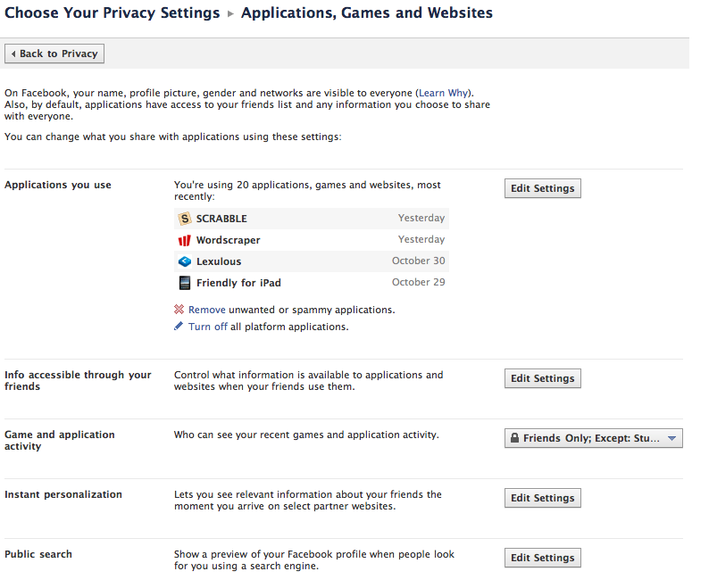Go back using Back to Privacy button

pos(54,54)
